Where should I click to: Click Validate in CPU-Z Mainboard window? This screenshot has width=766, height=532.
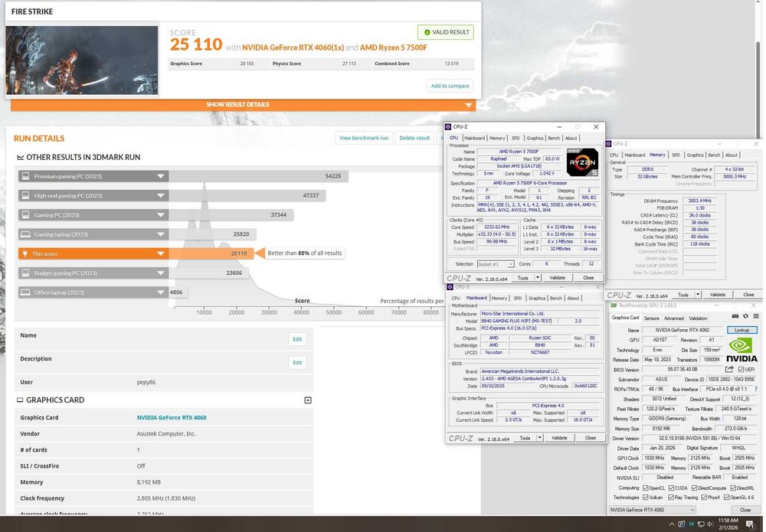[x=559, y=438]
